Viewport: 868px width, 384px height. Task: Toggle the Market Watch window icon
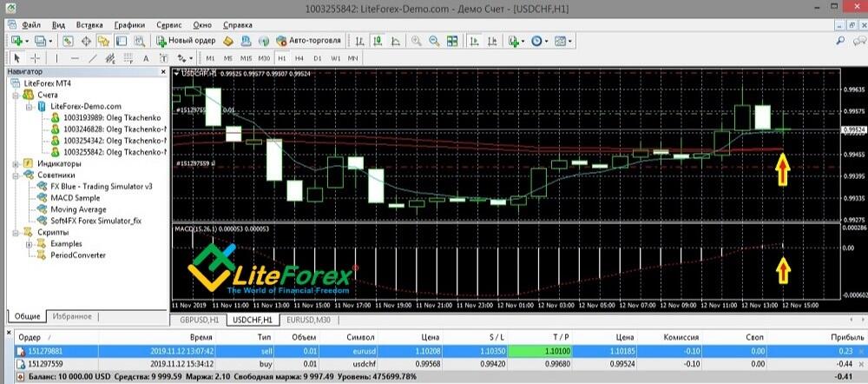(68, 41)
